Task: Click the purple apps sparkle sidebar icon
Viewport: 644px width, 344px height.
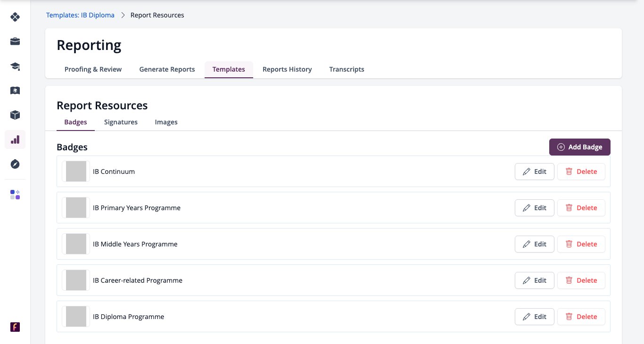Action: tap(15, 195)
